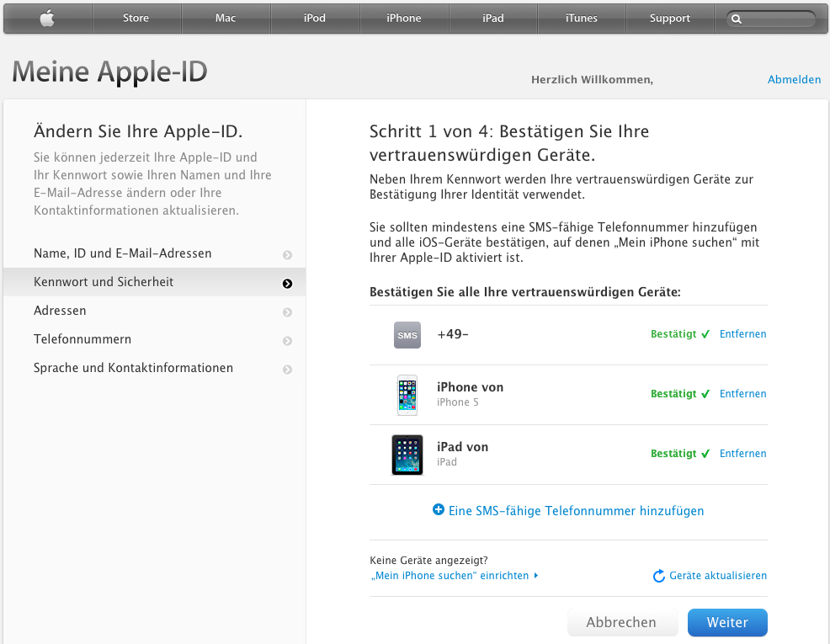Click the iPhone von device name
The height and width of the screenshot is (644, 830).
click(470, 387)
